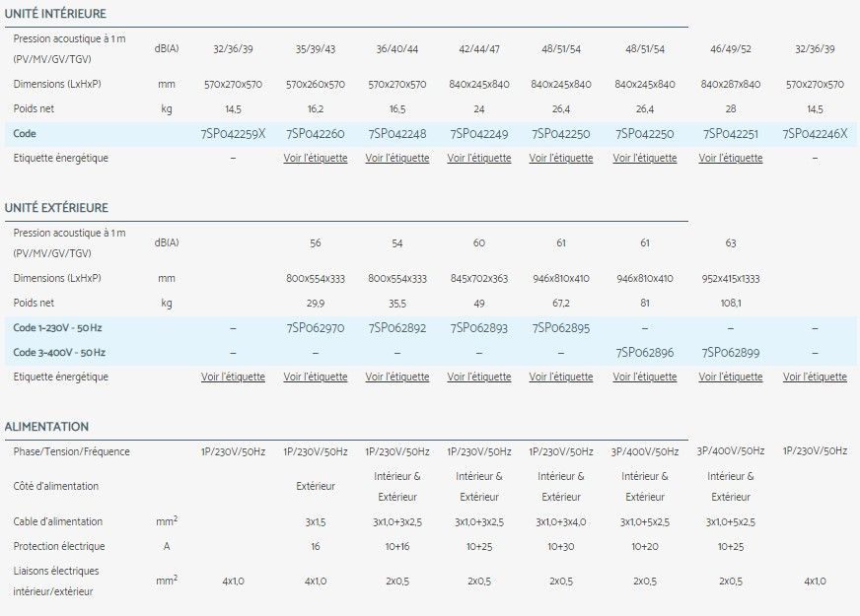Click the 'Code 3~400V - 50 Hz' row label
The height and width of the screenshot is (616, 860).
[59, 352]
